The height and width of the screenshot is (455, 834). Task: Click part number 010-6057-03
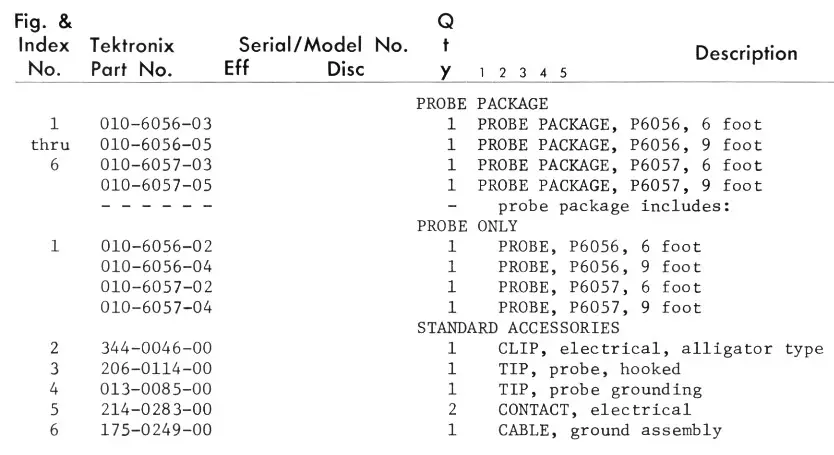157,165
